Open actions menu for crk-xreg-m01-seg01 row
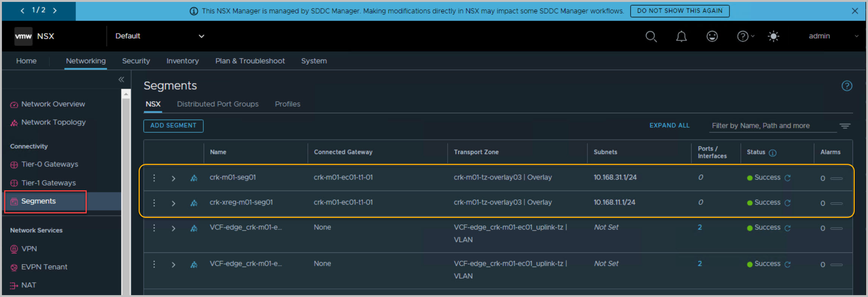 pos(154,203)
